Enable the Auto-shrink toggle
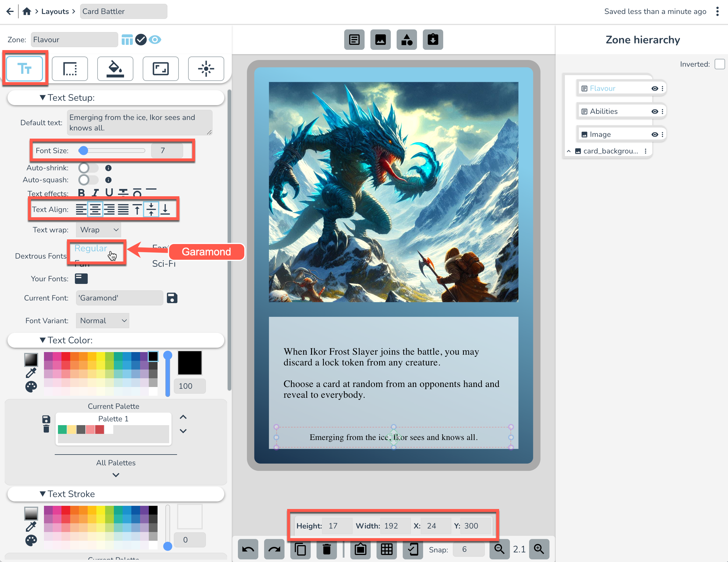 point(88,168)
